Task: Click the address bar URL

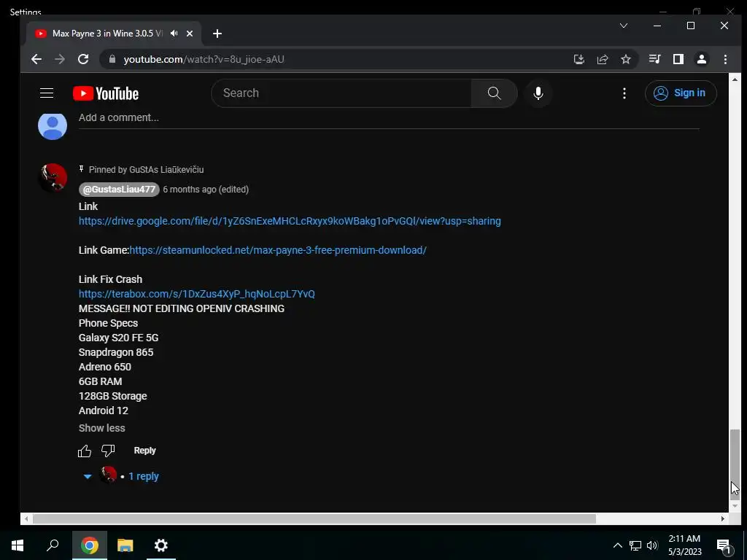Action: pos(204,60)
